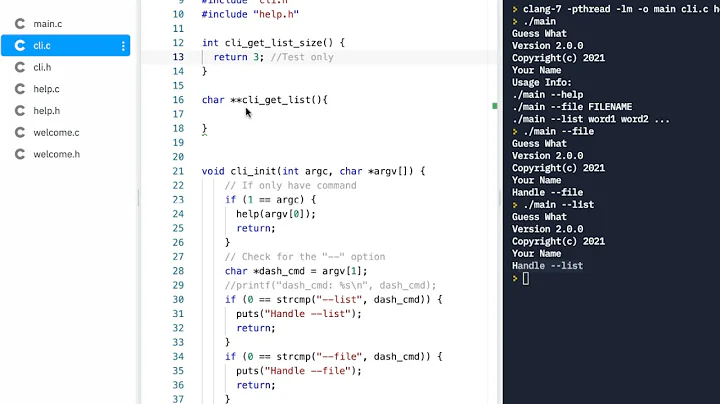This screenshot has width=720, height=404.
Task: Click 'Handle --file' terminal output
Action: [x=548, y=192]
